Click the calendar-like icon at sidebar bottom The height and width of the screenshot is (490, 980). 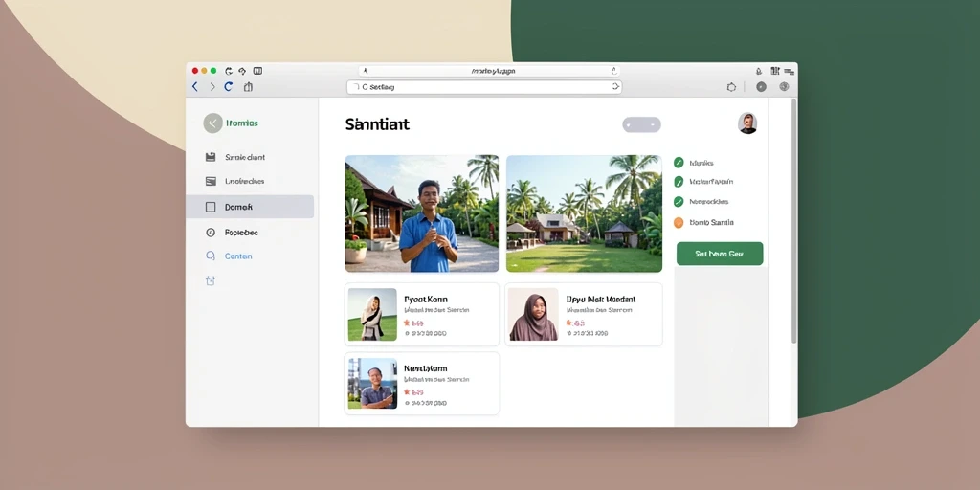pyautogui.click(x=211, y=281)
